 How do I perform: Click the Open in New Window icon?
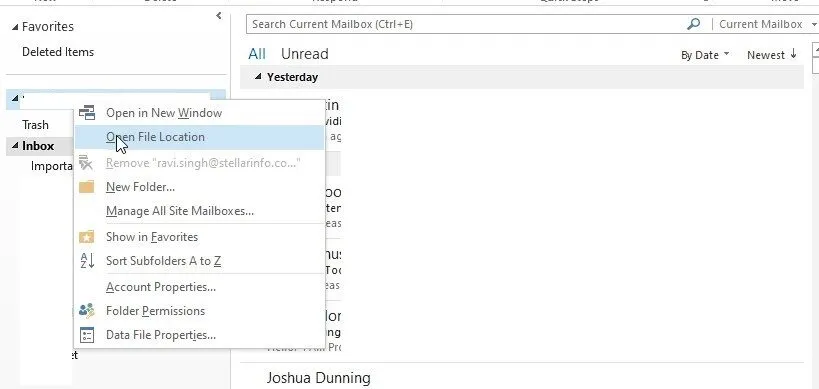[87, 112]
